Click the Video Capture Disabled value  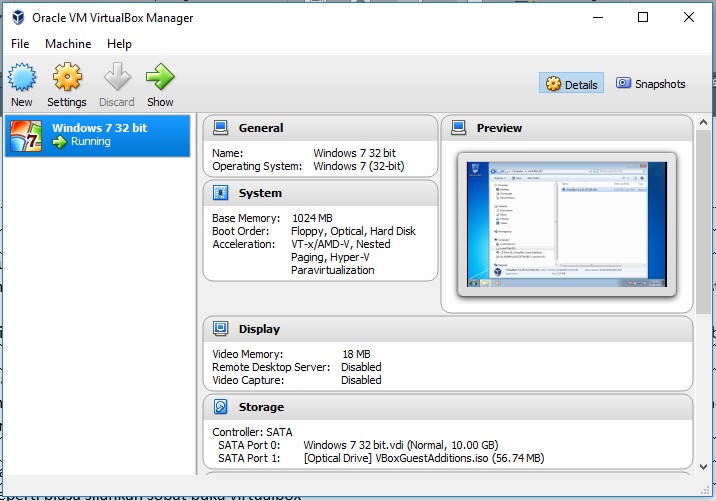[361, 380]
